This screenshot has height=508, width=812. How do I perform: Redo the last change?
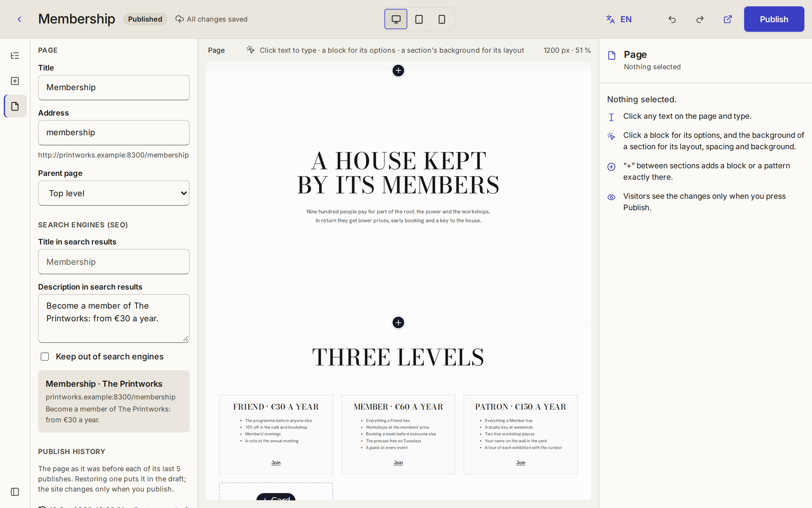click(700, 19)
